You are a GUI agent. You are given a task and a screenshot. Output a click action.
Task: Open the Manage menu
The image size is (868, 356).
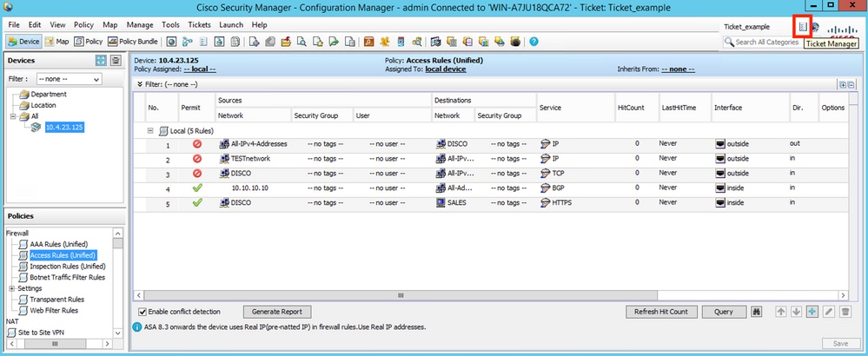(x=140, y=25)
